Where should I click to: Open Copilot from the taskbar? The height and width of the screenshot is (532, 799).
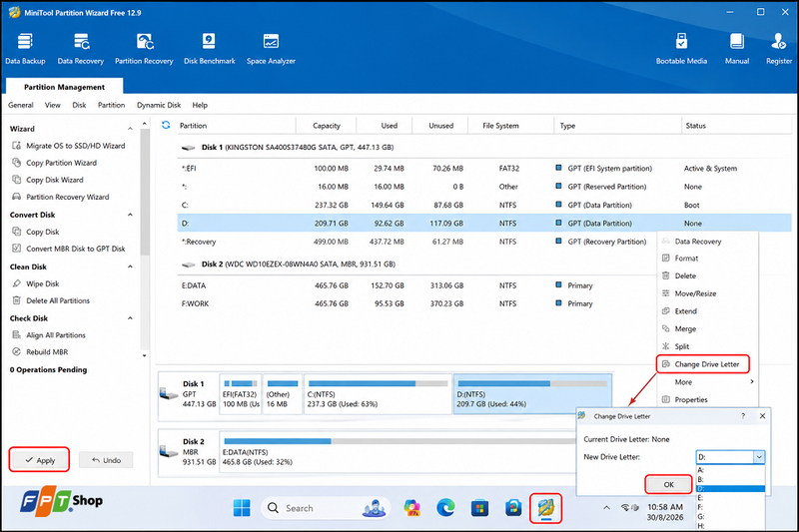pyautogui.click(x=411, y=508)
